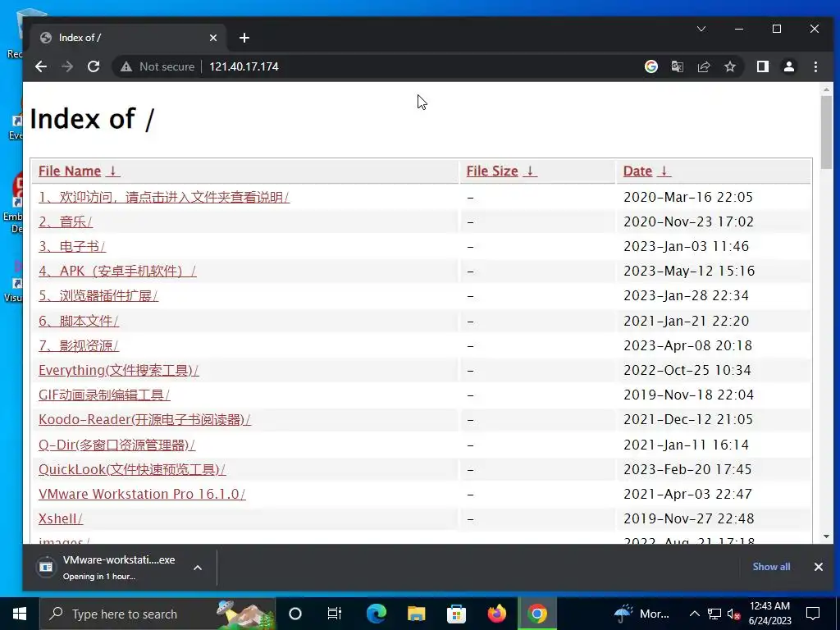840x630 pixels.
Task: Show hidden system tray icons
Action: click(x=694, y=614)
